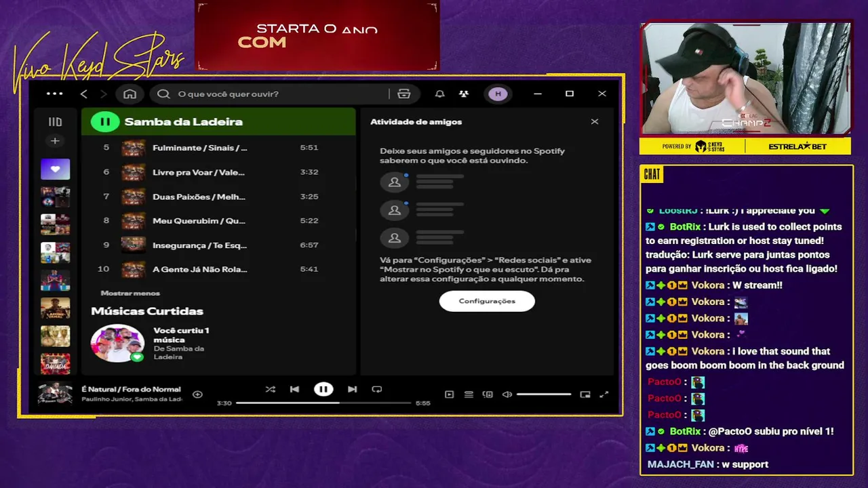This screenshot has height=488, width=868.
Task: Click the ESTRELA BET sponsor logo
Action: [798, 146]
